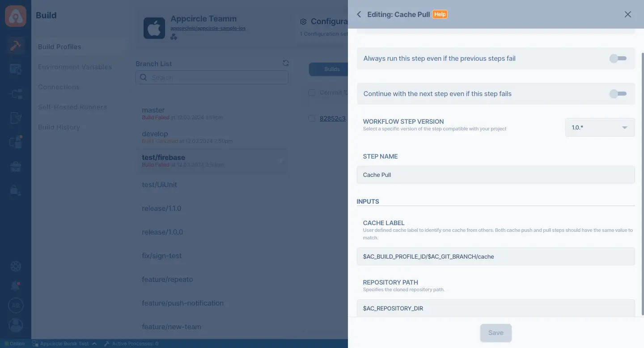Click the Configuration heading

pos(329,21)
